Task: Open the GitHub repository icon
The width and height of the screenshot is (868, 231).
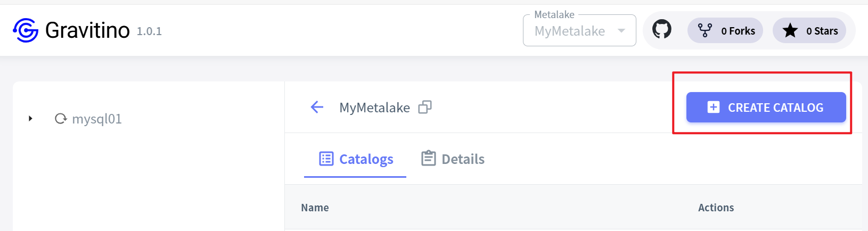Action: click(662, 30)
